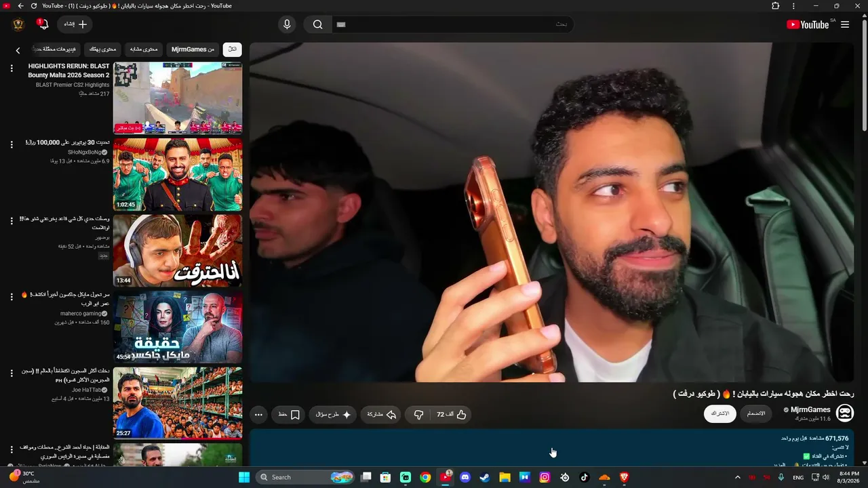Start voice search with the microphone

point(287,24)
